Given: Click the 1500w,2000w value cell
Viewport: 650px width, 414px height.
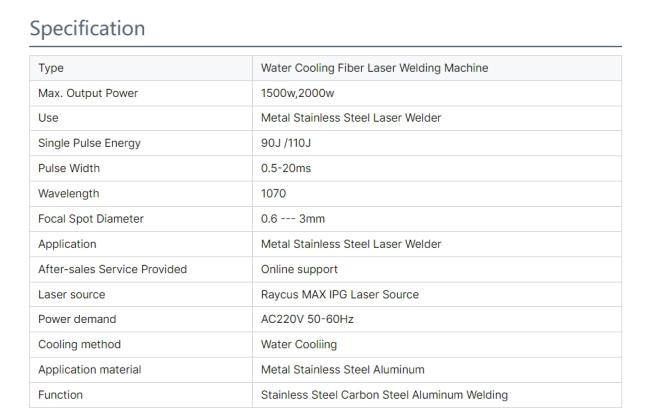Looking at the screenshot, I should pos(291,93).
